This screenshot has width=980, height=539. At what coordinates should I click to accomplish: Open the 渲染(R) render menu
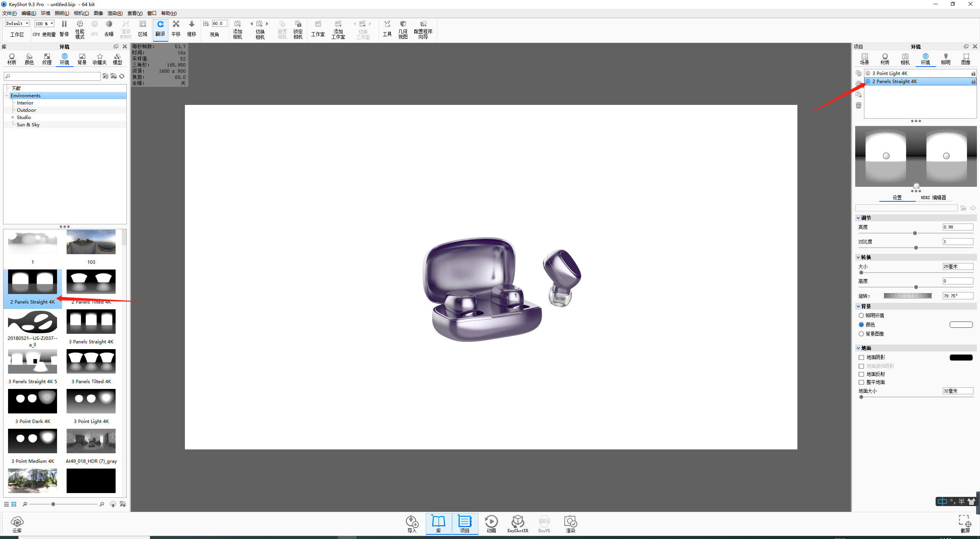tap(115, 13)
